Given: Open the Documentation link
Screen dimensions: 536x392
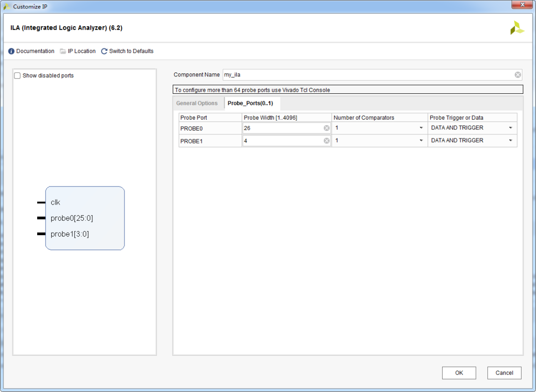Looking at the screenshot, I should (x=35, y=51).
